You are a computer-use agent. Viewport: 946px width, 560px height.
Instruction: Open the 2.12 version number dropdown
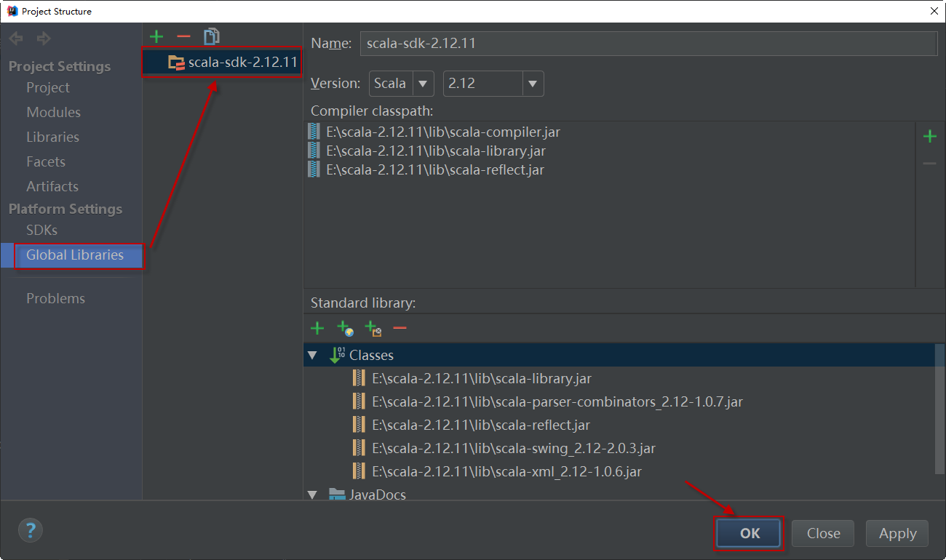point(533,84)
